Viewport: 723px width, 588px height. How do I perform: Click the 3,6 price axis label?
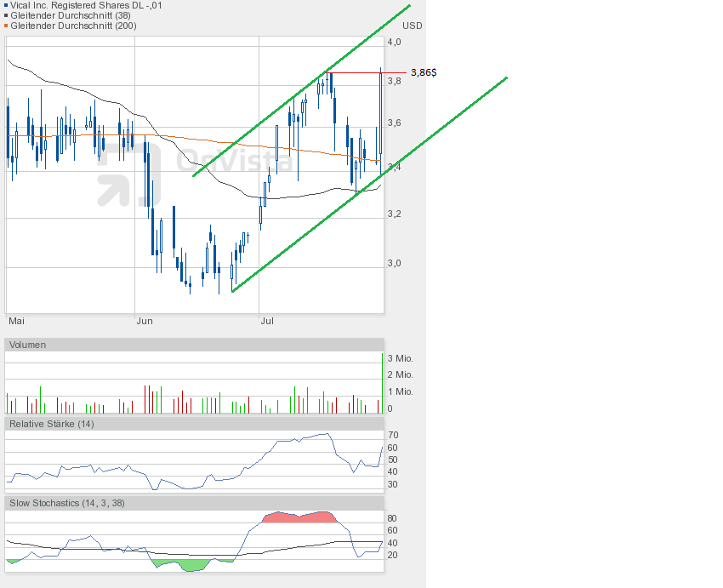(394, 123)
